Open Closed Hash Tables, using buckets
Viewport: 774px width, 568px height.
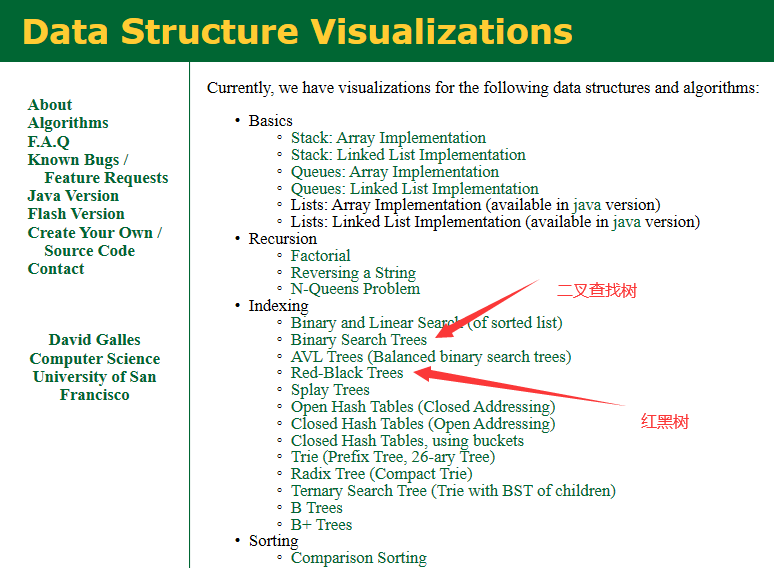(407, 440)
